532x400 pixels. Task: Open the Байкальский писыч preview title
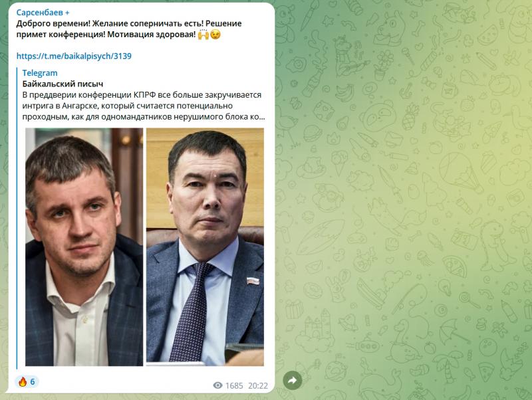63,84
